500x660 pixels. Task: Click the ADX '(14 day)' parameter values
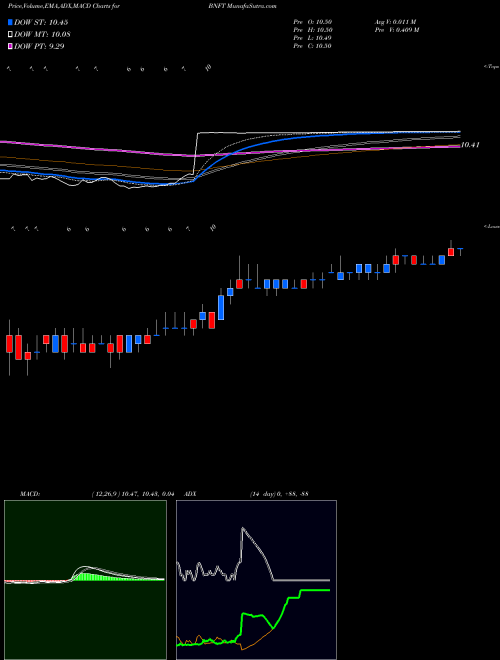pyautogui.click(x=279, y=494)
